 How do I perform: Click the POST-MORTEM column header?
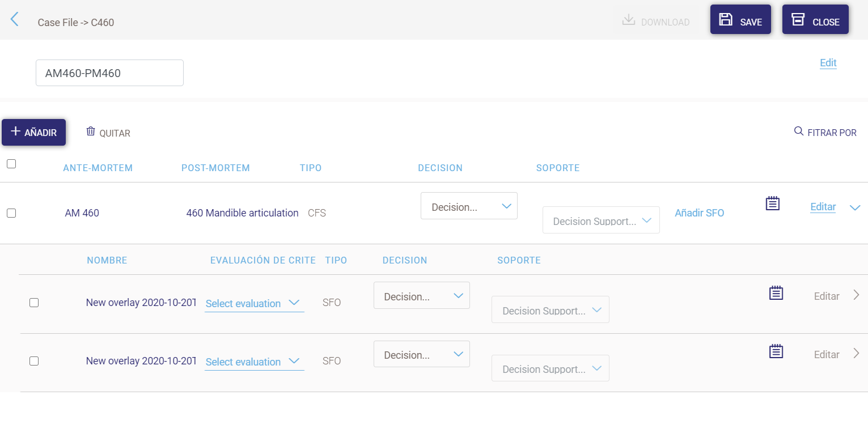pyautogui.click(x=215, y=168)
